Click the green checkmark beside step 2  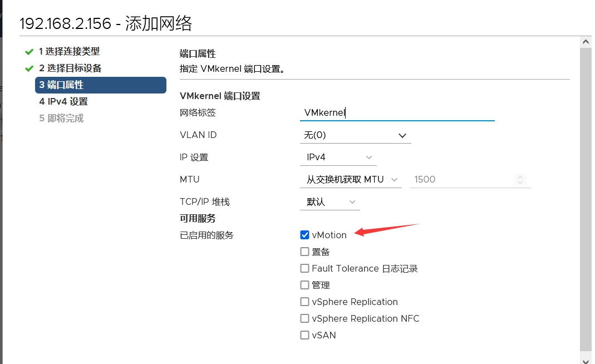coord(29,68)
